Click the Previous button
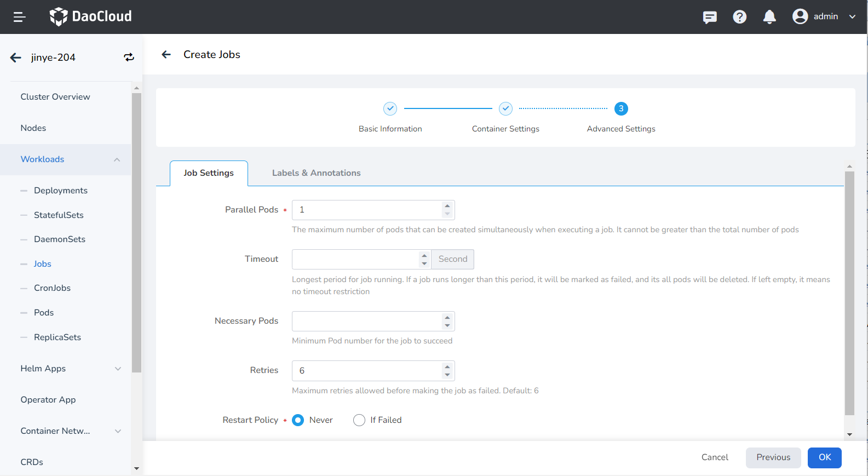This screenshot has width=868, height=476. [x=773, y=457]
